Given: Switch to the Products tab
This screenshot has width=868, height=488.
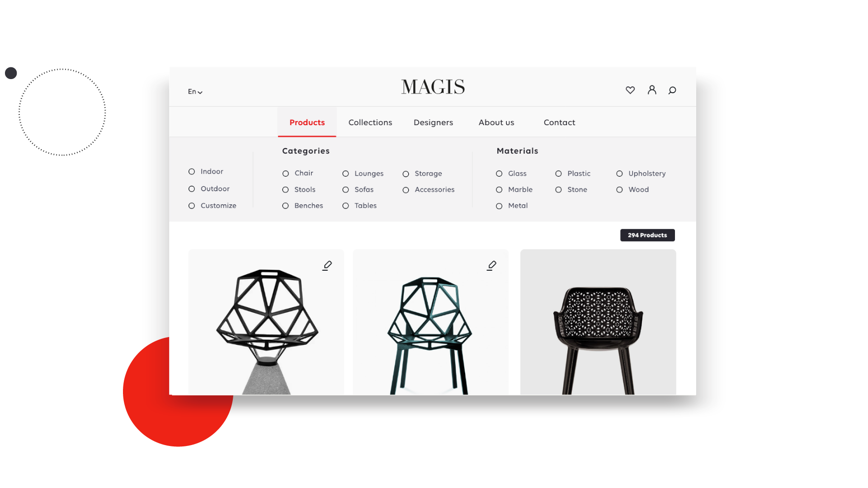Looking at the screenshot, I should pyautogui.click(x=307, y=122).
